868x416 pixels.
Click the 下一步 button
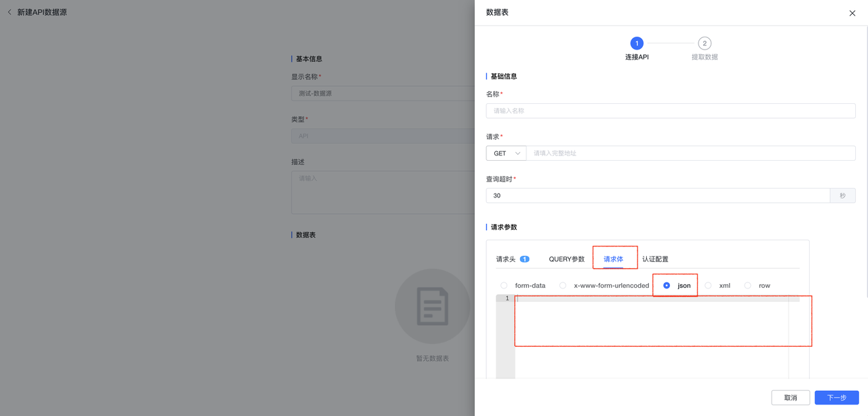tap(836, 398)
